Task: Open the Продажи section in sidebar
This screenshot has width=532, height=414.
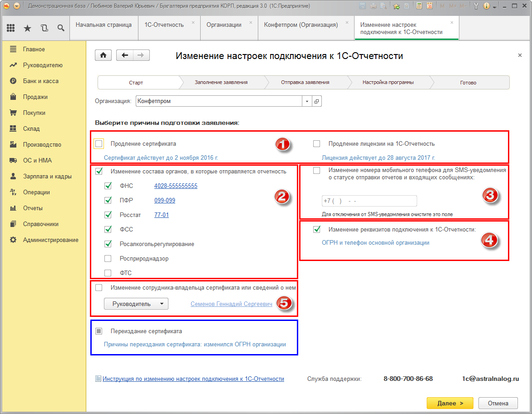Action: (x=29, y=97)
